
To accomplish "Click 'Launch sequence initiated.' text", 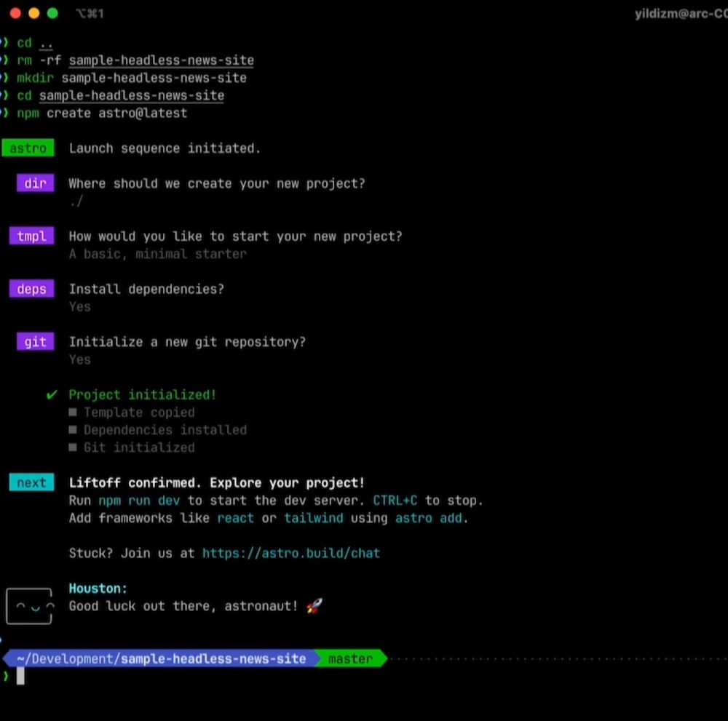I will click(165, 148).
